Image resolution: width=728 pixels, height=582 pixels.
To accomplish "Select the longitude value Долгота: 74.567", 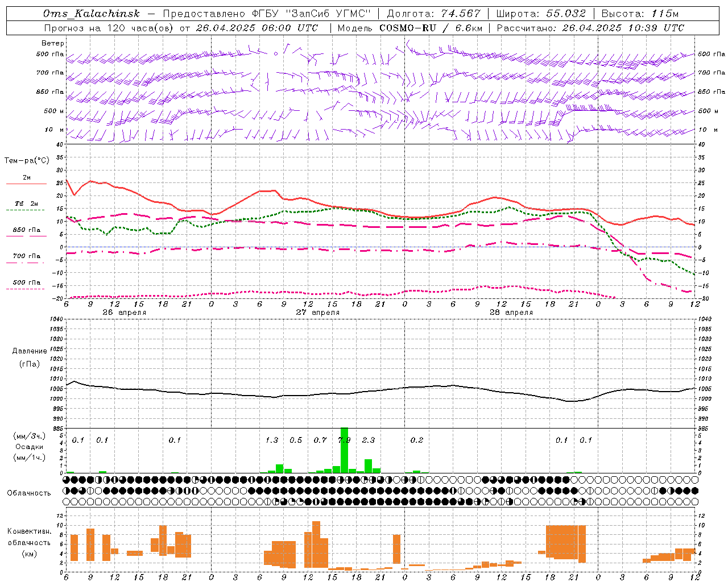I will click(434, 14).
